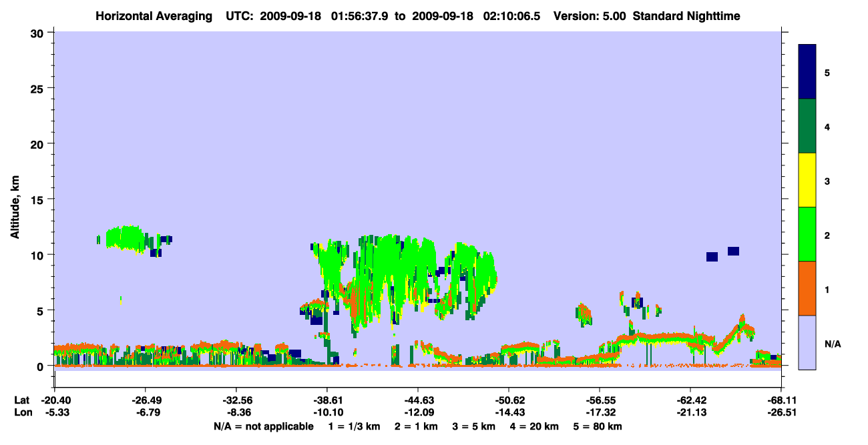Click longitude value -26.51
Screen dimensions: 868x445
pyautogui.click(x=781, y=412)
